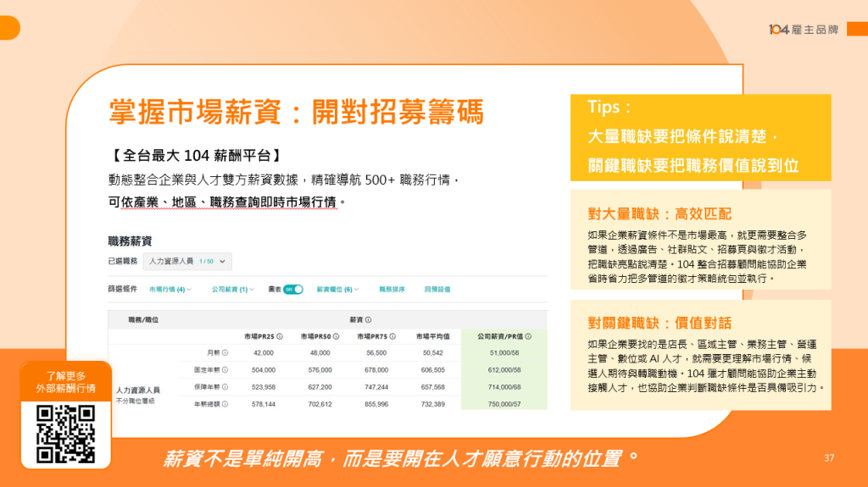
Task: Click the info icon next to 保障年薪
Action: (x=225, y=387)
